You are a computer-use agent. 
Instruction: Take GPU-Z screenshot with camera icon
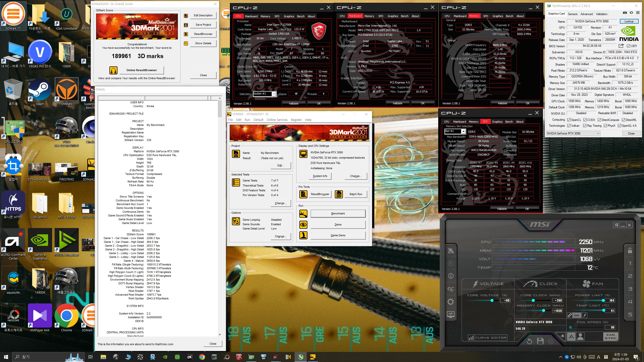pos(625,13)
